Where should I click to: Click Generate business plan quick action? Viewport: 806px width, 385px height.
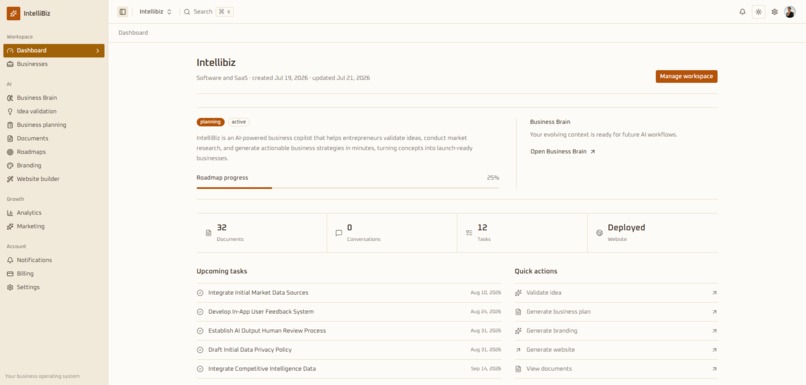click(616, 312)
